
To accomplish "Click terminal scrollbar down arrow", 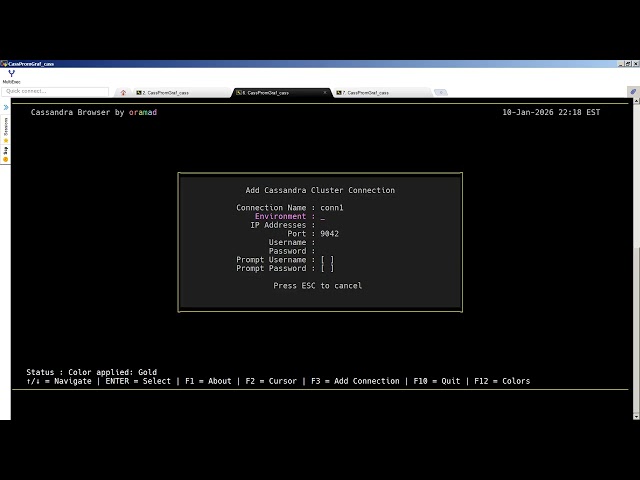I will [636, 416].
